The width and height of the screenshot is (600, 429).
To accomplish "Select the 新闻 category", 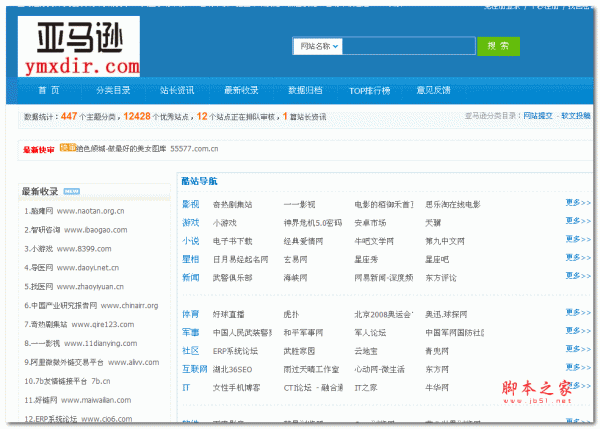I will (x=191, y=277).
